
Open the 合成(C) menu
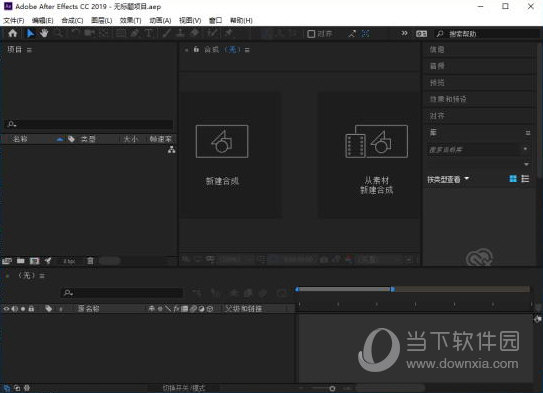tap(72, 20)
